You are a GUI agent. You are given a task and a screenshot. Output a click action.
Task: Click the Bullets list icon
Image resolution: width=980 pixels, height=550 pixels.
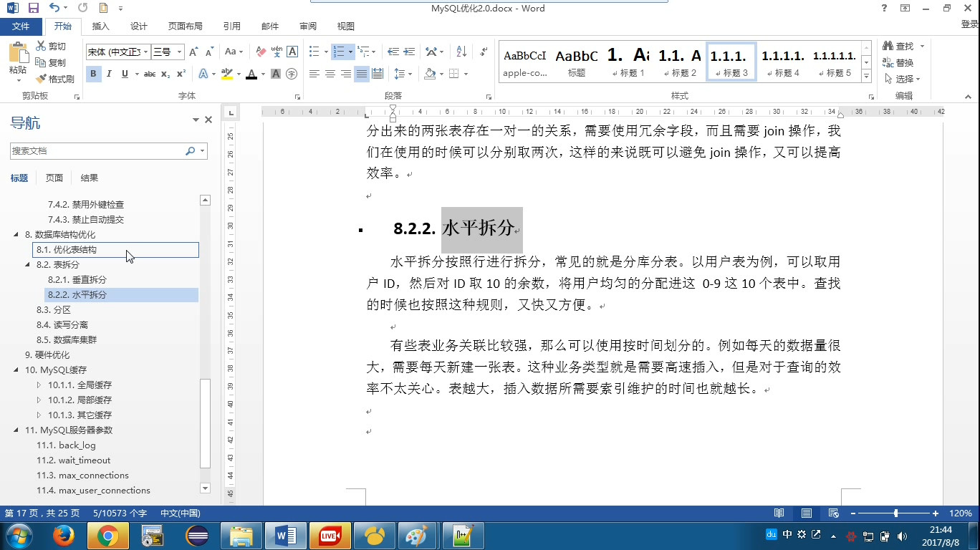click(314, 52)
